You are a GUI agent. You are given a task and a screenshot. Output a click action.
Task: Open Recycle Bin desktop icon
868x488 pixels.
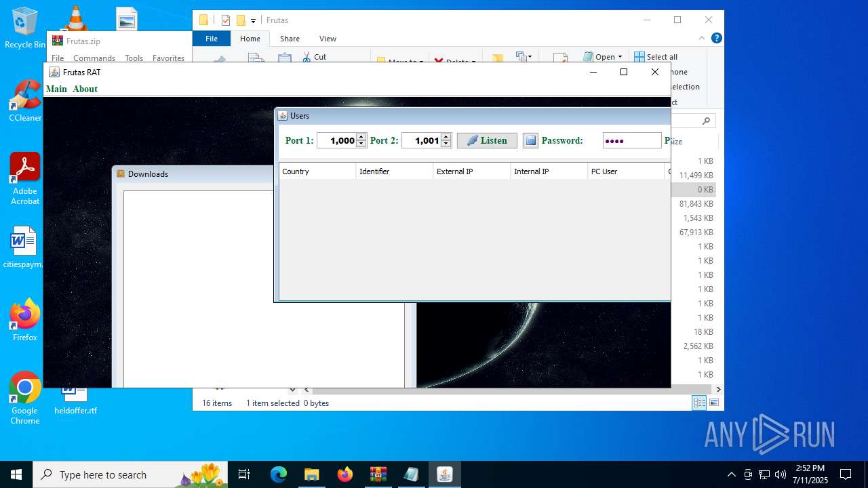(x=25, y=28)
